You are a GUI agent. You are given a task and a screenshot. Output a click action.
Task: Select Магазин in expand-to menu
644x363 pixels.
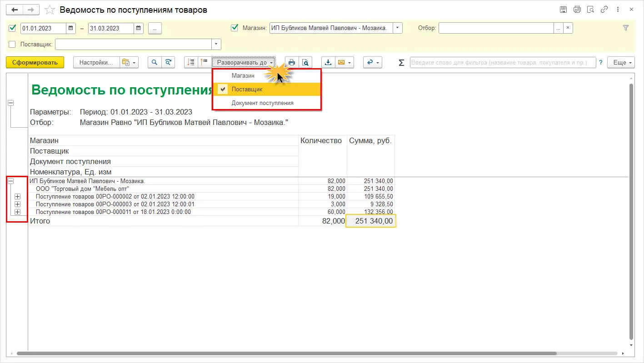point(243,76)
